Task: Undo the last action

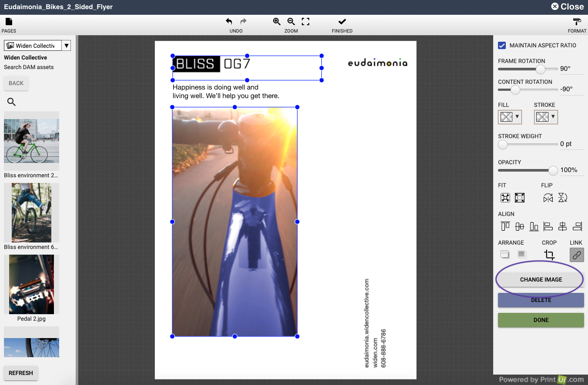Action: coord(229,21)
